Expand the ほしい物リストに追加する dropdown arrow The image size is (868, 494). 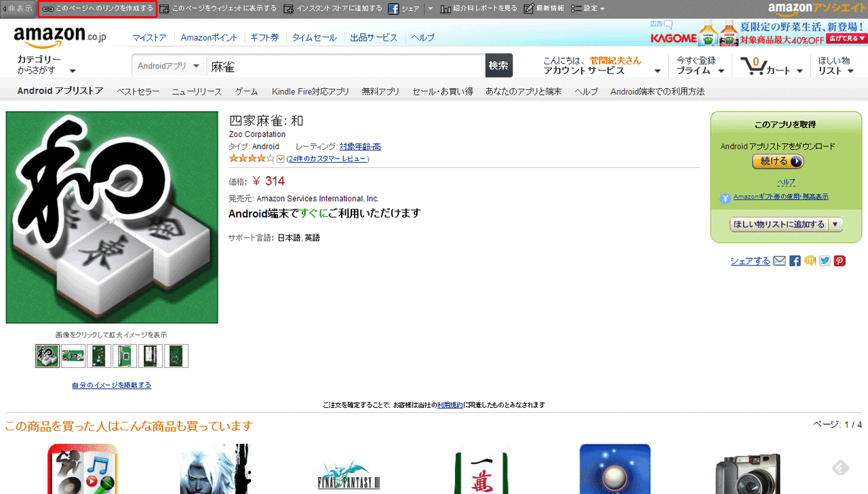coord(835,224)
